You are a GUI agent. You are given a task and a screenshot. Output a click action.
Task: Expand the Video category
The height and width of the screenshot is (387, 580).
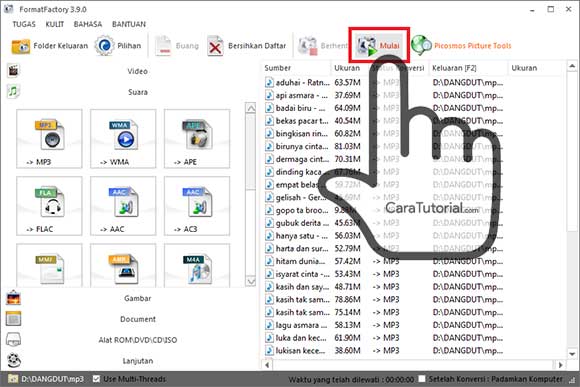(x=138, y=71)
